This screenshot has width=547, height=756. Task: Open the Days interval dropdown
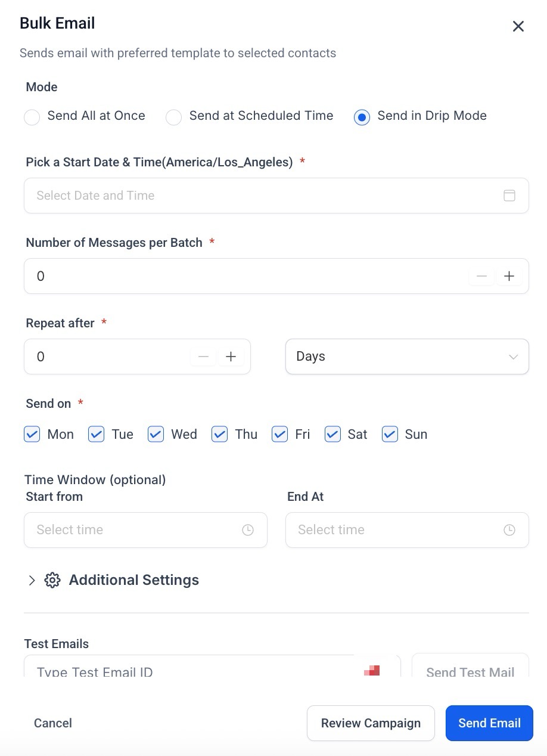(407, 357)
